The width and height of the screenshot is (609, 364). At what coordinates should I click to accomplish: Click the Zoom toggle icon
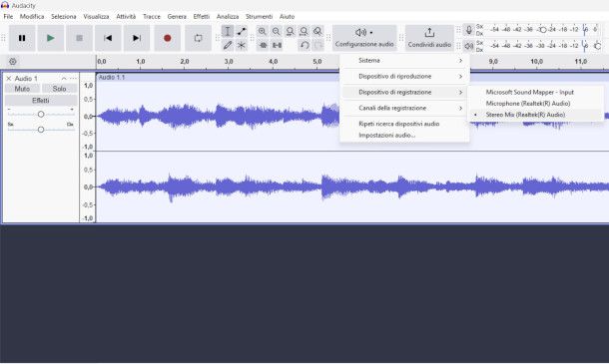[x=317, y=32]
